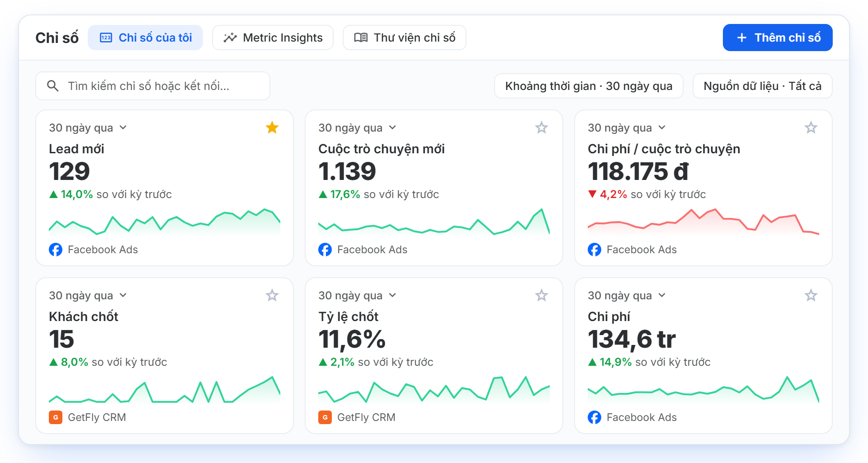Unfavorite the Lead mới card star
Viewport: 868px width, 463px height.
(272, 128)
